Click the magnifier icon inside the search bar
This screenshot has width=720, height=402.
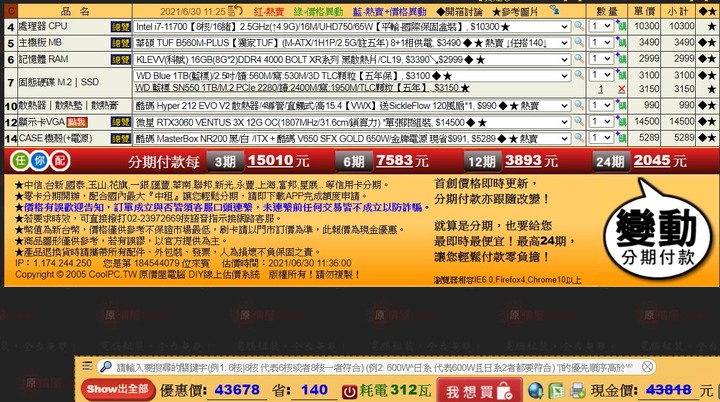[106, 366]
